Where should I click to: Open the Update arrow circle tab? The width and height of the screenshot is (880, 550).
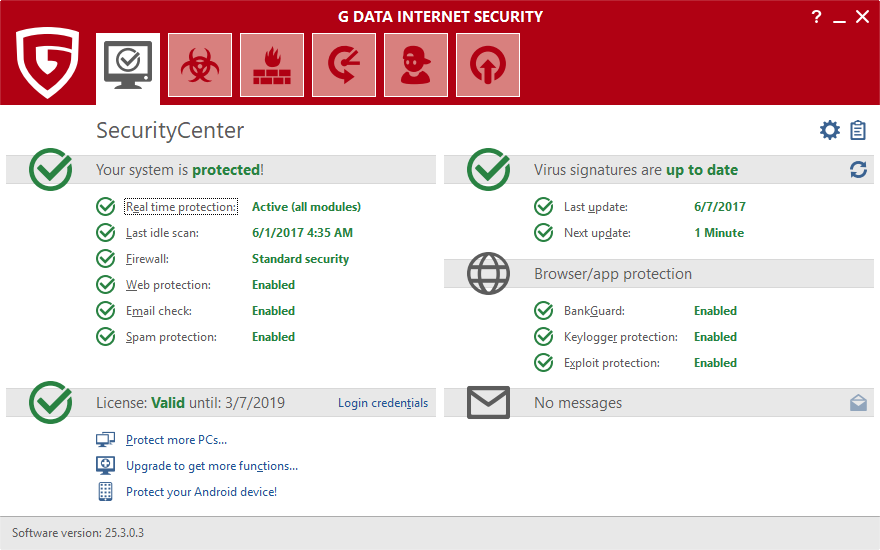[488, 65]
